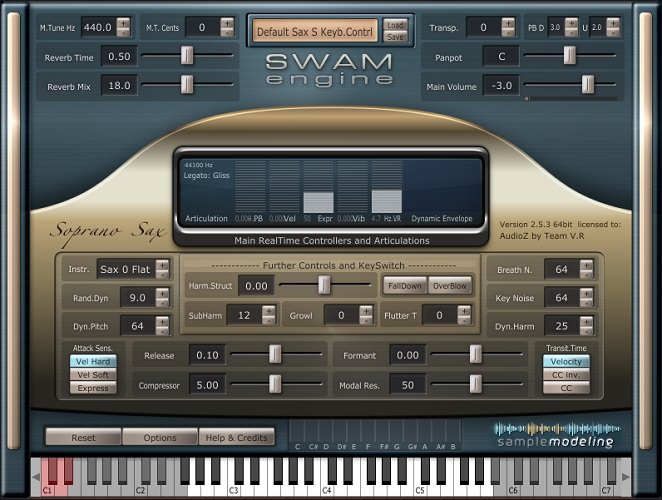Click the Panpot value C
This screenshot has height=500, width=662.
501,57
